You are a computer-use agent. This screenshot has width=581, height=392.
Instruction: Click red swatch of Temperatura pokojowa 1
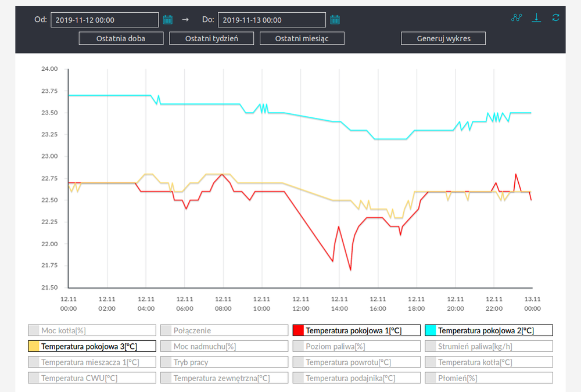[299, 330]
